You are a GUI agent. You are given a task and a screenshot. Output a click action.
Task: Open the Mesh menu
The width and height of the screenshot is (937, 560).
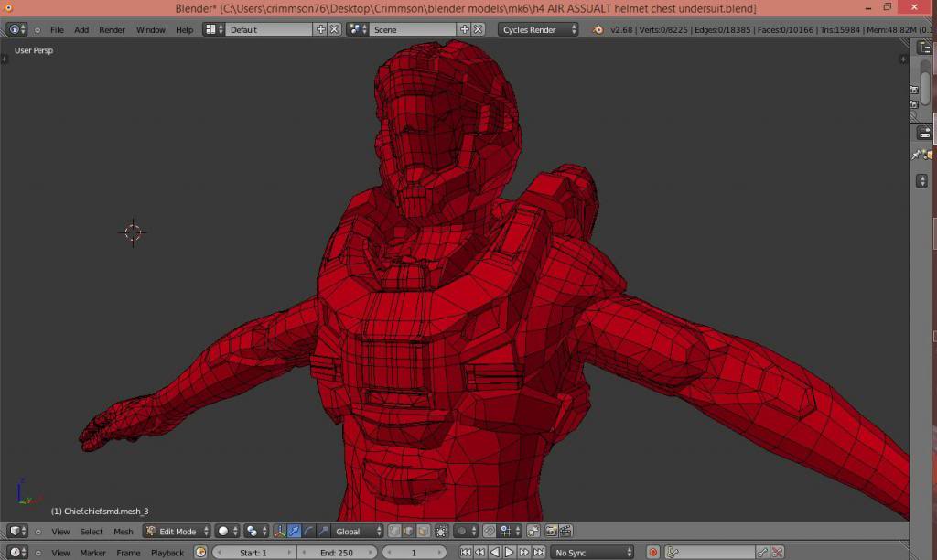[124, 532]
